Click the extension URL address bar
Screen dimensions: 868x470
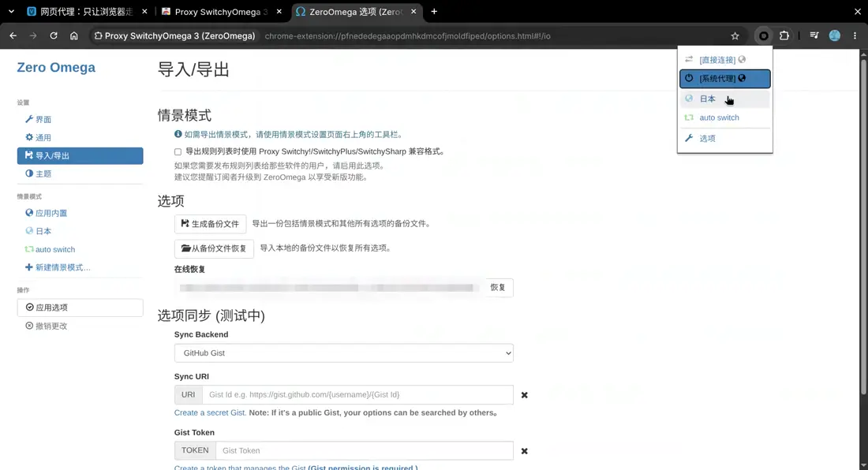click(407, 36)
